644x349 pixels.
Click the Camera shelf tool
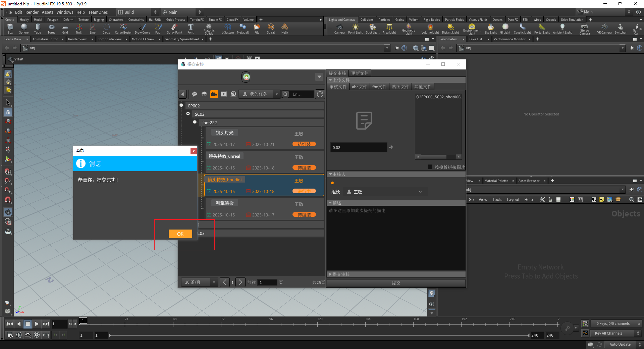coord(339,28)
